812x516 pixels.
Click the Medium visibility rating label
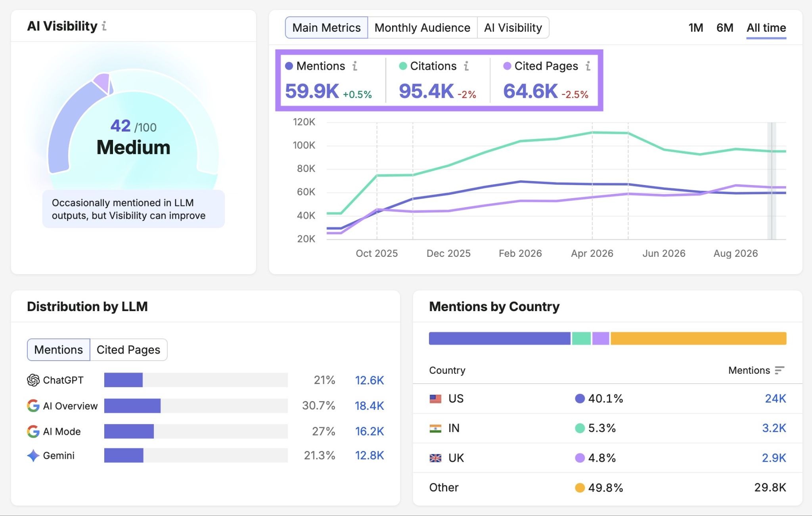click(x=133, y=147)
